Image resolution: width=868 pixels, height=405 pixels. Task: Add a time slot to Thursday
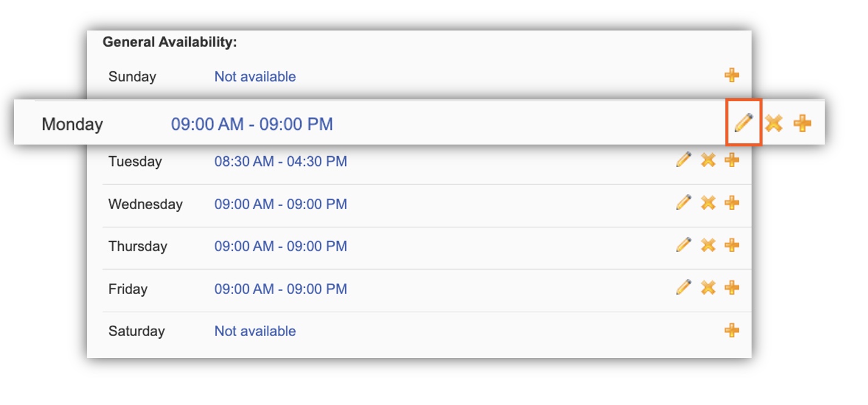click(x=731, y=245)
